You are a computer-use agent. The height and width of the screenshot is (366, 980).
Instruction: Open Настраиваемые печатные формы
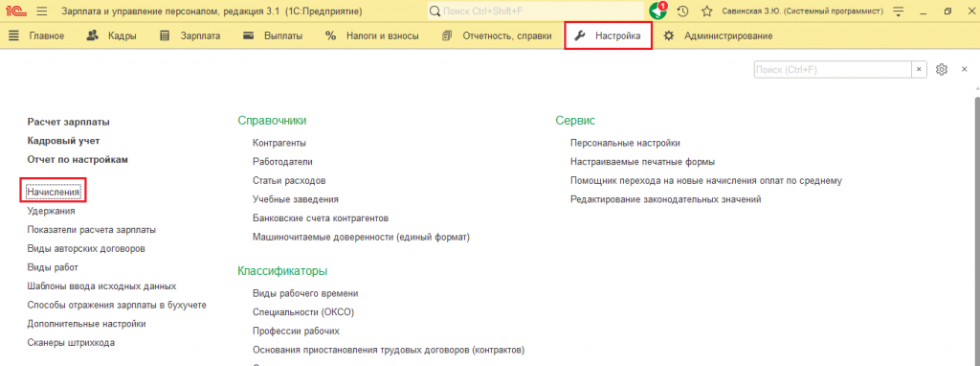pyautogui.click(x=642, y=161)
